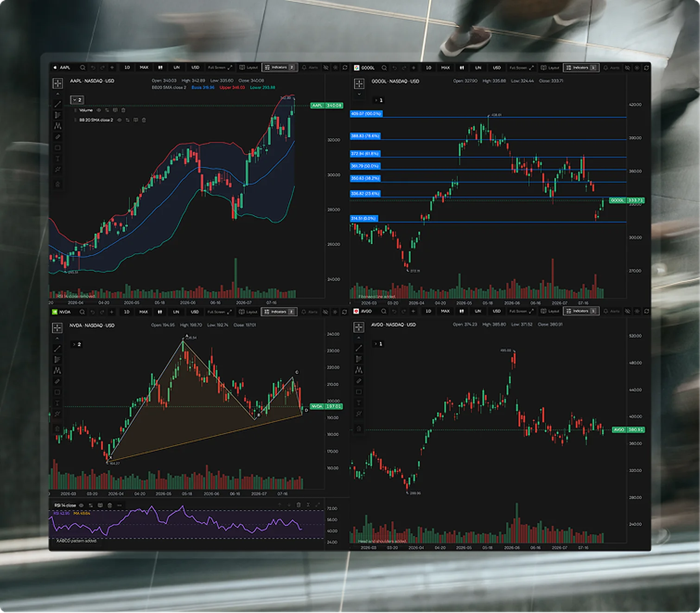Toggle visibility of BB 20 SMA indicator
This screenshot has width=700, height=613.
pyautogui.click(x=119, y=120)
